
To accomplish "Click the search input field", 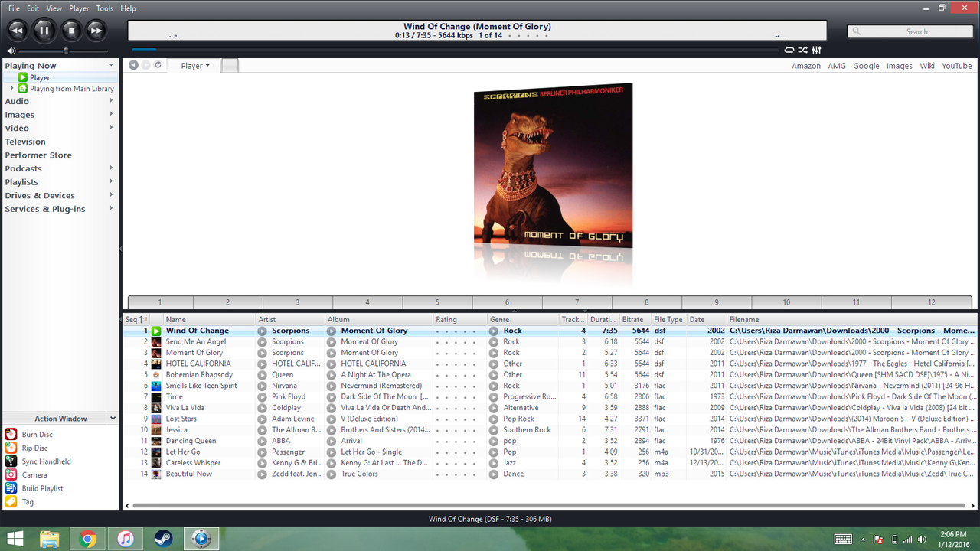I will tap(910, 31).
